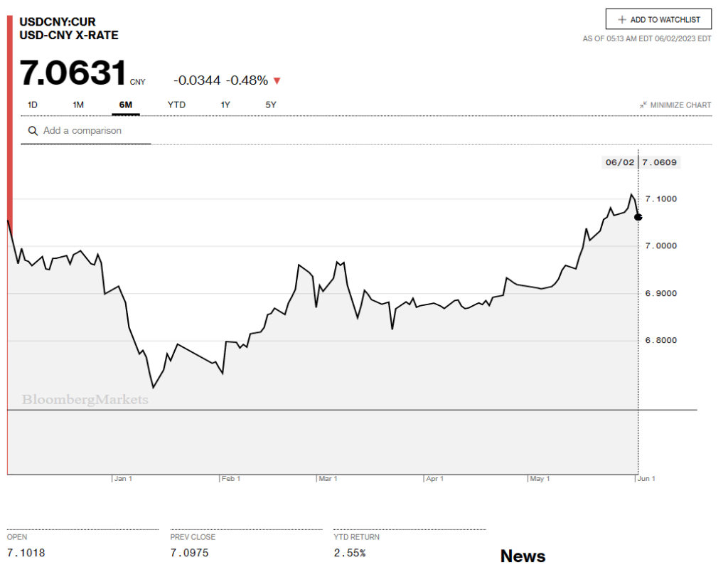Click the Minimize Chart text link
This screenshot has height=567, width=728.
[680, 105]
